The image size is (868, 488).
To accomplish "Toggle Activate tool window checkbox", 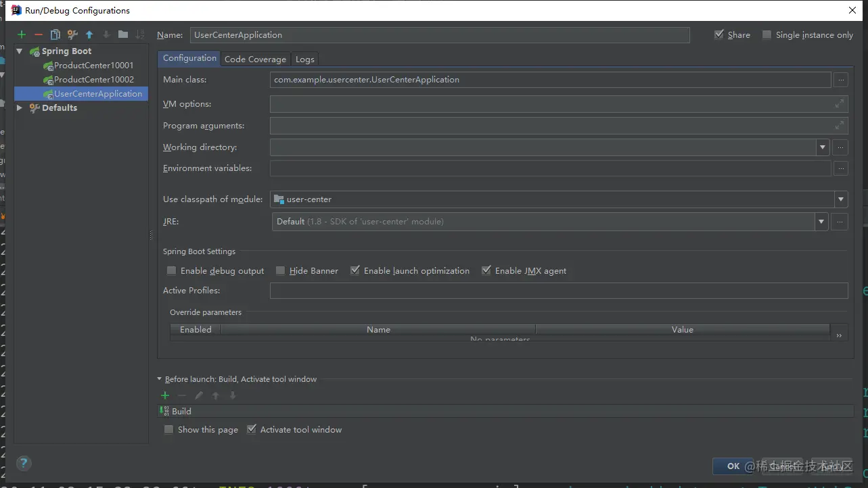I will pyautogui.click(x=251, y=429).
